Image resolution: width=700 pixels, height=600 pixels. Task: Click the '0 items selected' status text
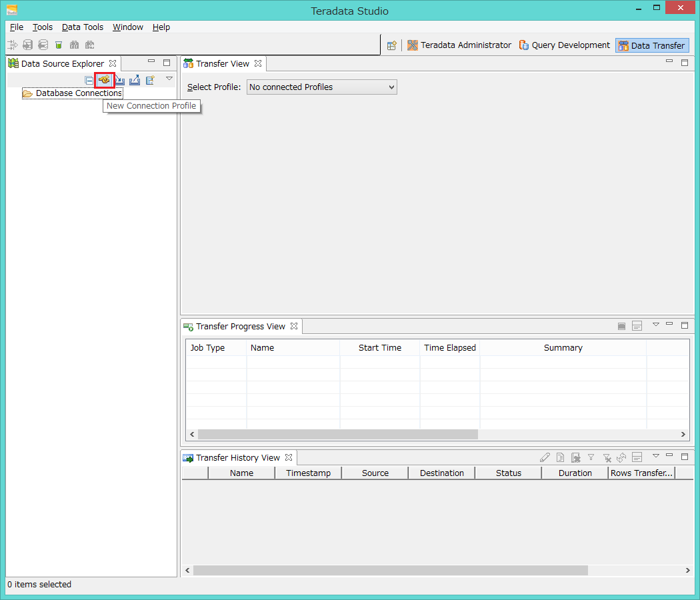(x=39, y=585)
